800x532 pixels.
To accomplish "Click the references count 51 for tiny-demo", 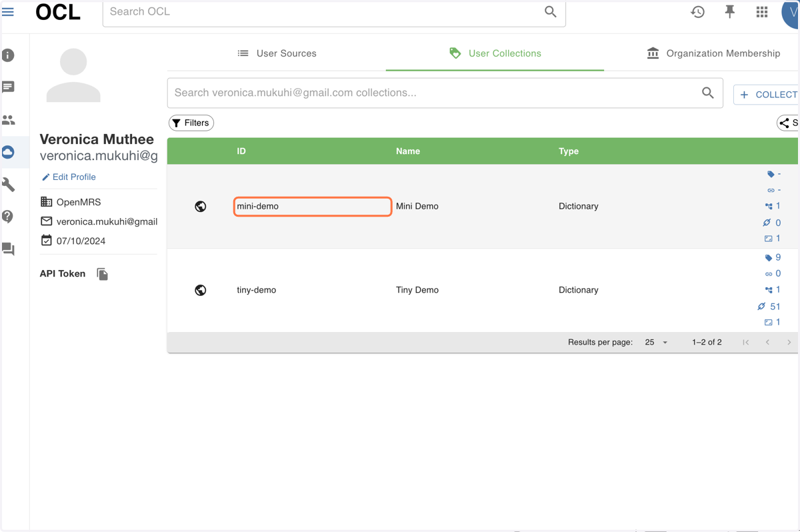I will pyautogui.click(x=769, y=307).
